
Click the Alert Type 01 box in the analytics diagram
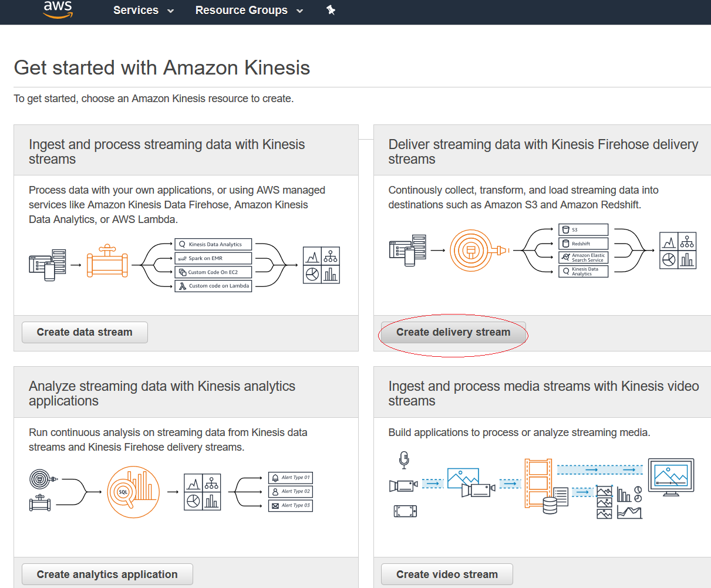tap(290, 478)
